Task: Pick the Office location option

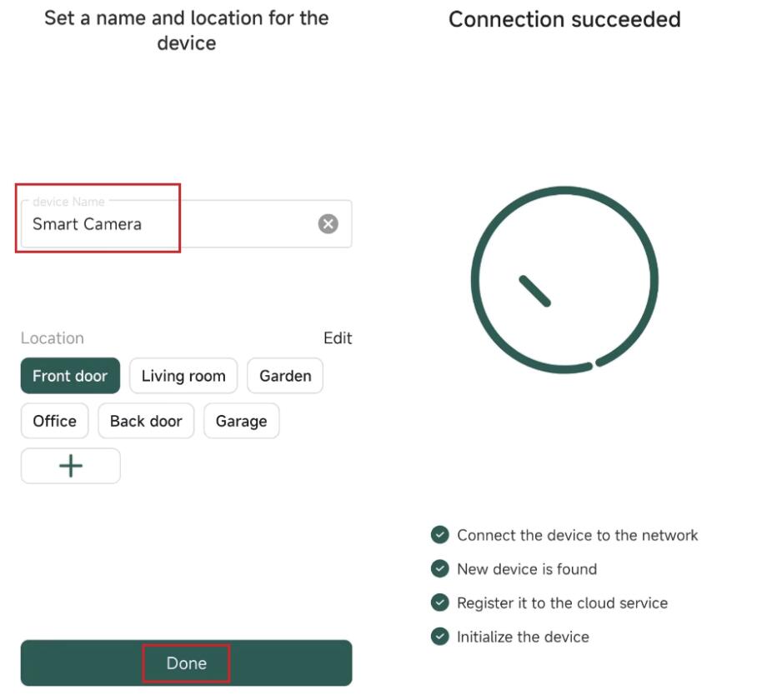Action: (54, 421)
